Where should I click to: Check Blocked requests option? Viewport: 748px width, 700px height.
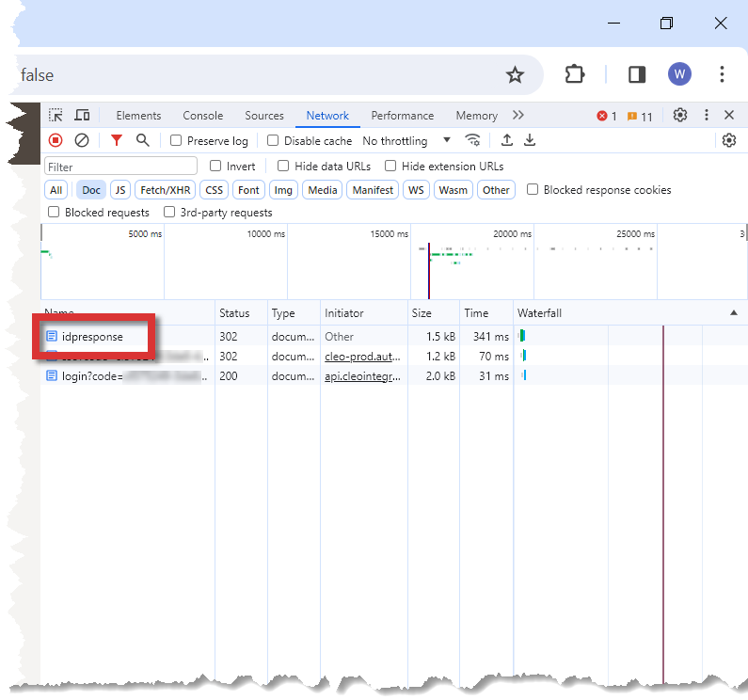pyautogui.click(x=54, y=212)
